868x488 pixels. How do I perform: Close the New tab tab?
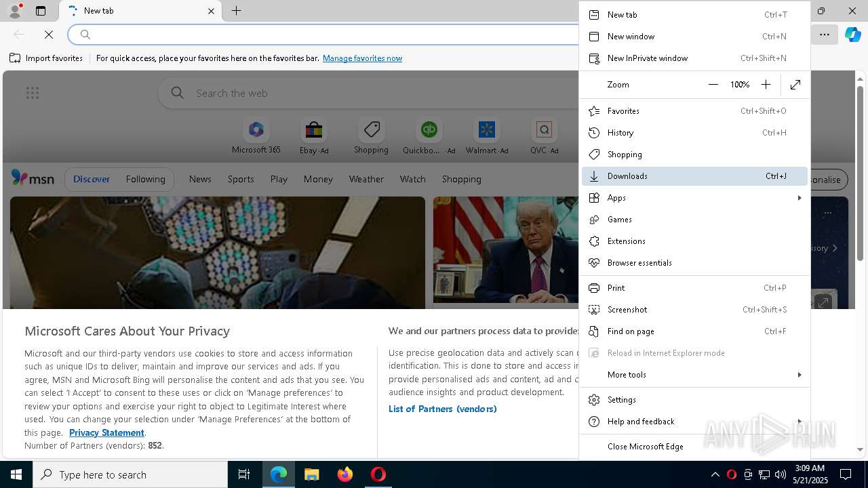[x=211, y=11]
